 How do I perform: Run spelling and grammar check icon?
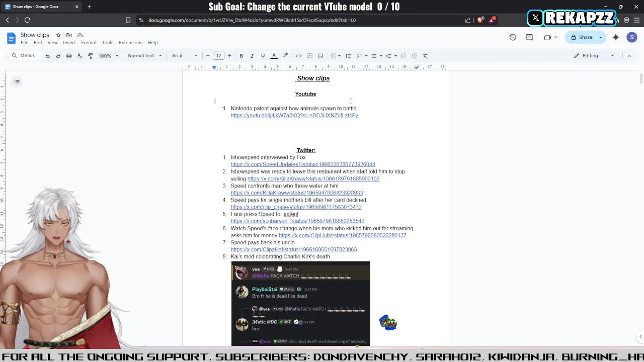point(79,56)
